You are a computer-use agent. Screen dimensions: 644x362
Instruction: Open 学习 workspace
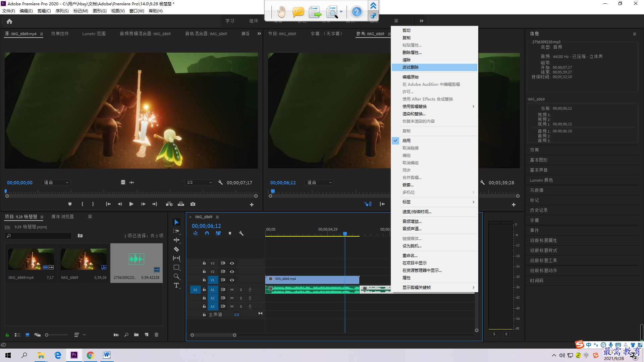point(230,21)
